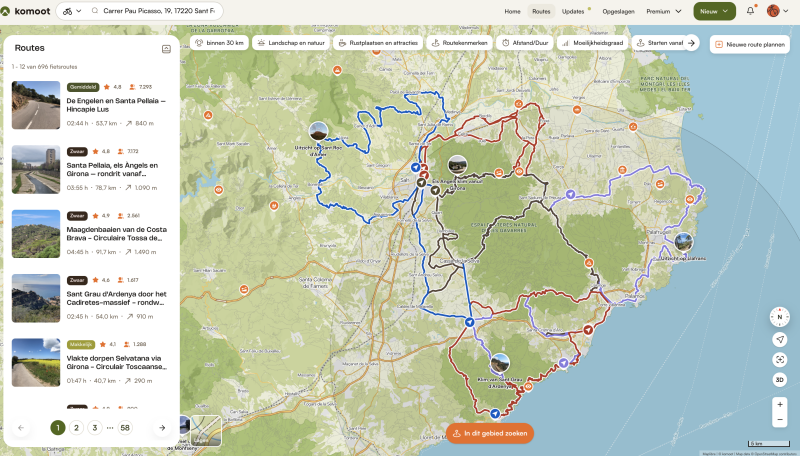Click 'Nieuwe route plannen' button
The width and height of the screenshot is (800, 456).
click(x=749, y=44)
